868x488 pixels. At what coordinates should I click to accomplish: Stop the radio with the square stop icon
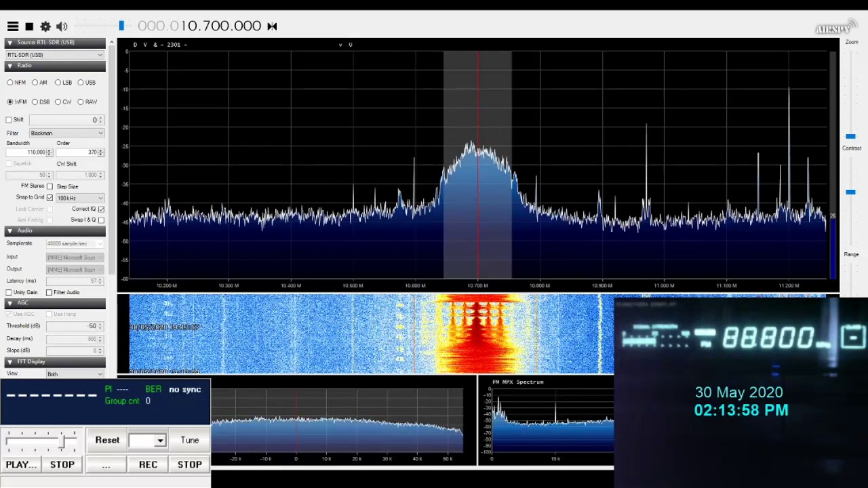pos(29,26)
